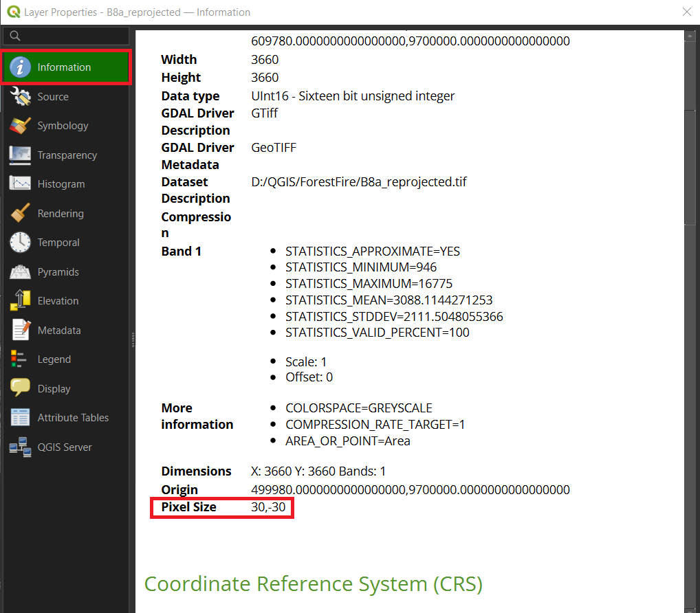The height and width of the screenshot is (613, 700).
Task: Click the Pyramids icon
Action: pyautogui.click(x=21, y=272)
